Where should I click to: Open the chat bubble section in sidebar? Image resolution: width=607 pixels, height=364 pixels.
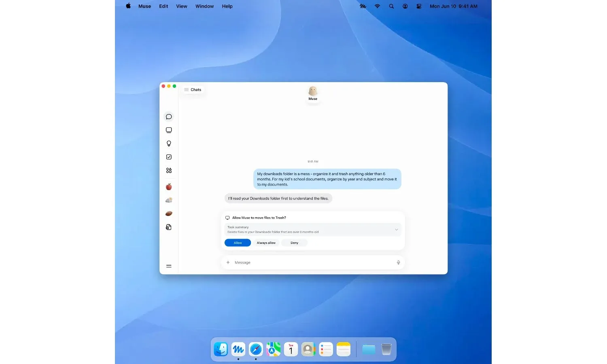click(169, 117)
